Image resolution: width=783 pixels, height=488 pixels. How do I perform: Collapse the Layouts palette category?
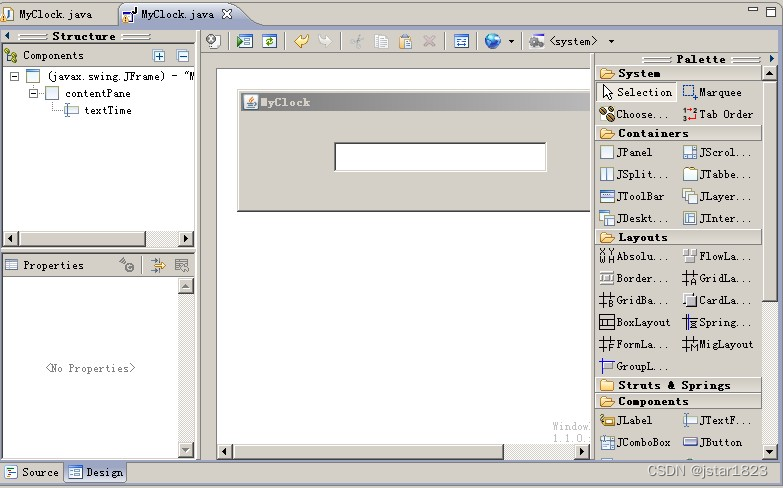click(679, 237)
